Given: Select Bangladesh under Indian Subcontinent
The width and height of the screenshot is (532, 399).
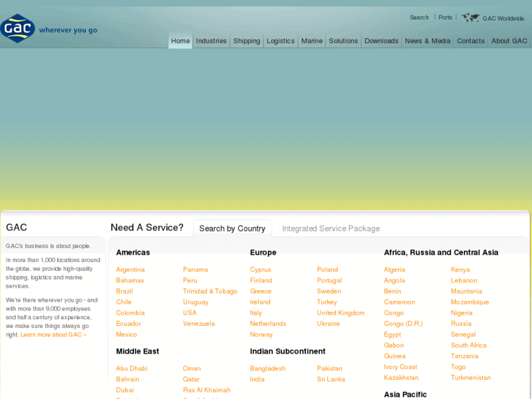Looking at the screenshot, I should [x=268, y=368].
